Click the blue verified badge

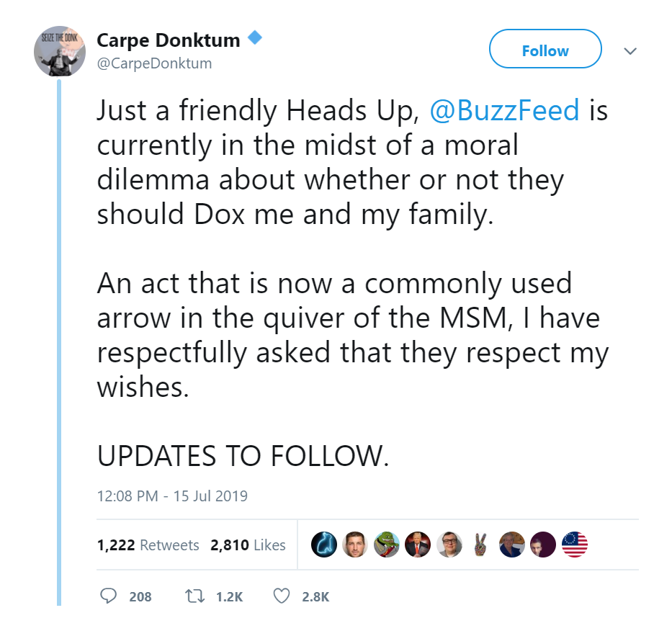point(254,38)
